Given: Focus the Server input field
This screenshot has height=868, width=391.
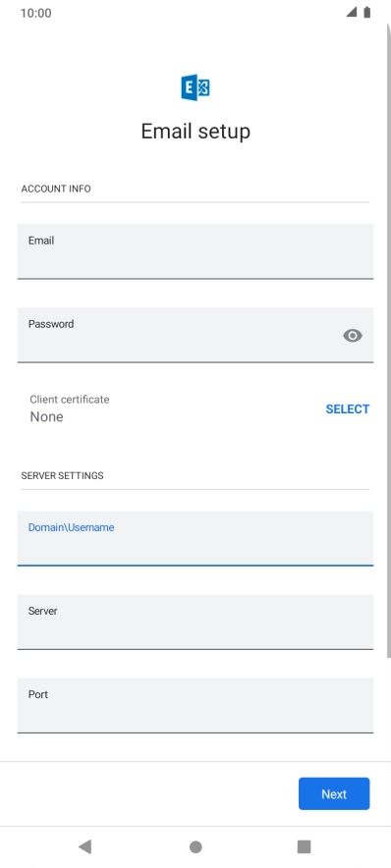Looking at the screenshot, I should (x=195, y=622).
